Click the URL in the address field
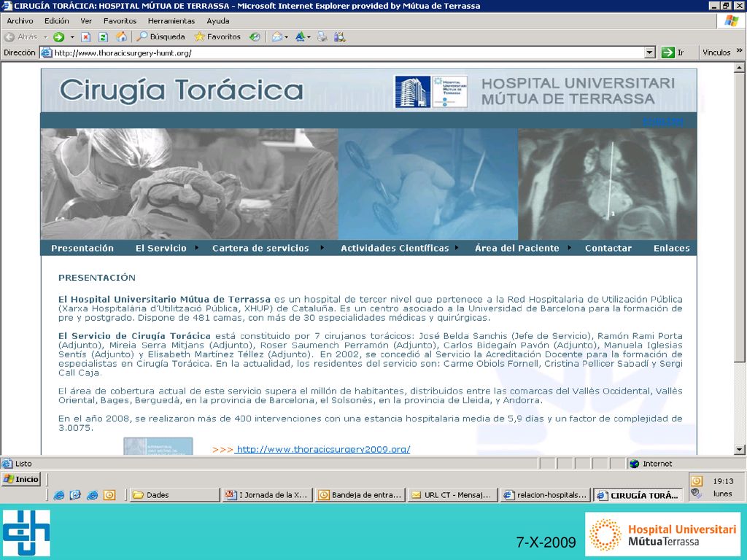The height and width of the screenshot is (560, 747). click(123, 52)
